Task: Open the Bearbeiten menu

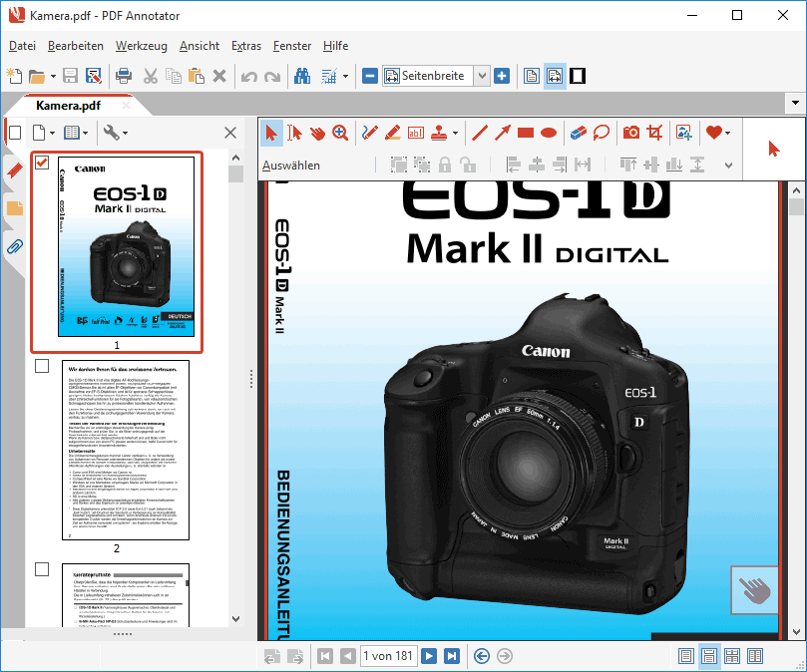Action: click(x=75, y=46)
